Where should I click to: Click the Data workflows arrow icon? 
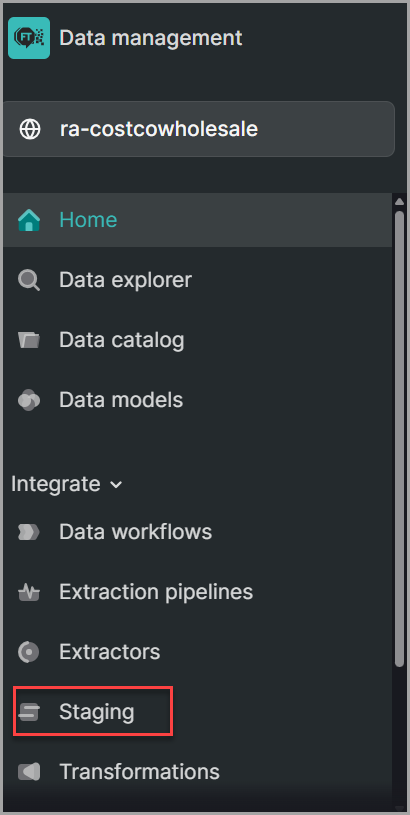[x=29, y=532]
